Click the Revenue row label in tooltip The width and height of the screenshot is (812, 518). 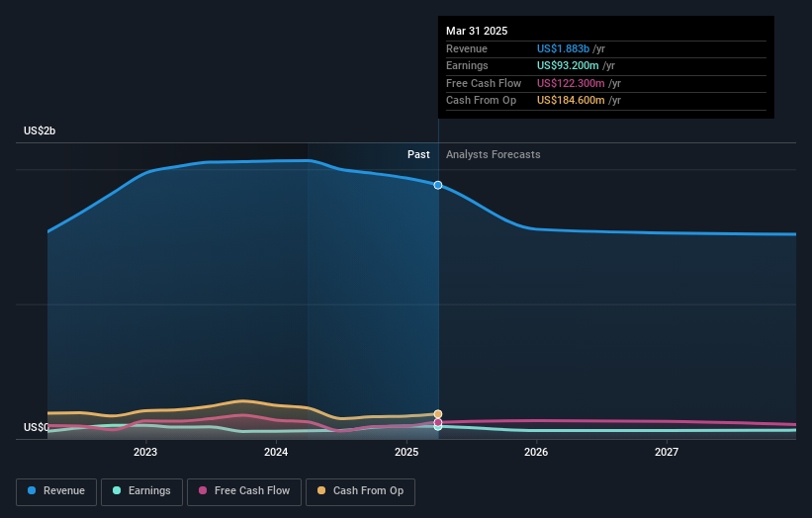467,48
